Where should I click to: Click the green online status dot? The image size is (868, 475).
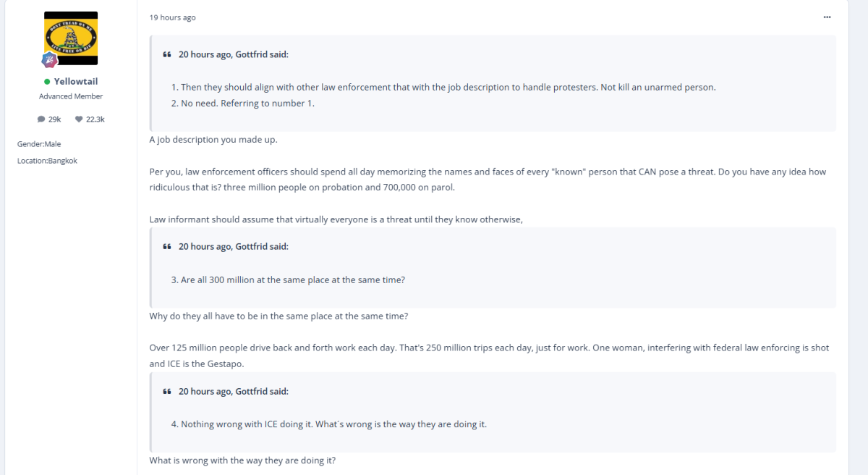click(x=47, y=82)
